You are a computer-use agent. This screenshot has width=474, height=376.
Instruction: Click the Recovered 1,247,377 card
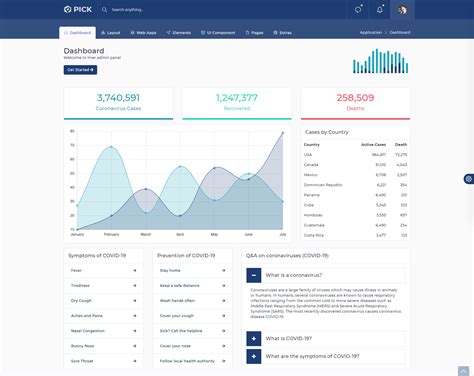pos(237,103)
